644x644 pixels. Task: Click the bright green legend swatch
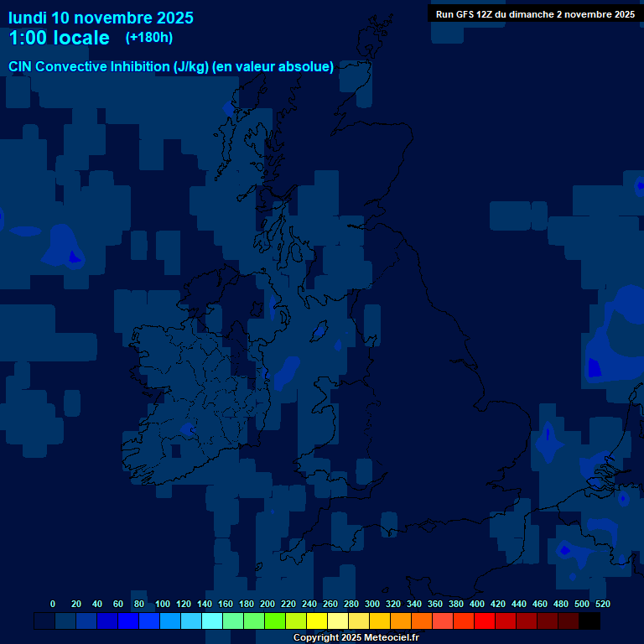(275, 621)
